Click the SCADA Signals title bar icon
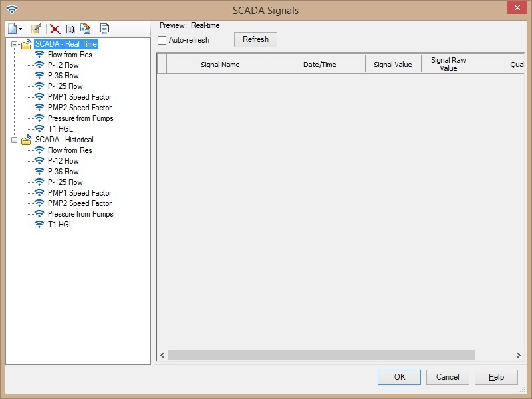Viewport: 532px width, 399px height. pos(12,9)
